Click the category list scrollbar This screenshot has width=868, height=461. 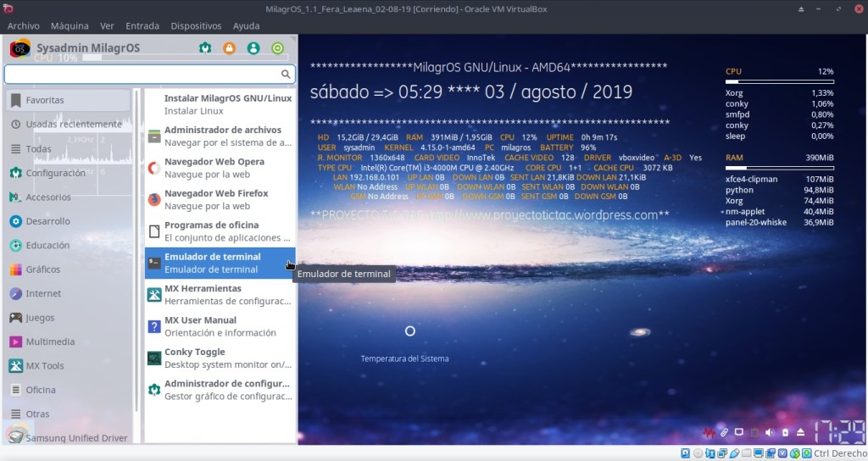pyautogui.click(x=136, y=250)
